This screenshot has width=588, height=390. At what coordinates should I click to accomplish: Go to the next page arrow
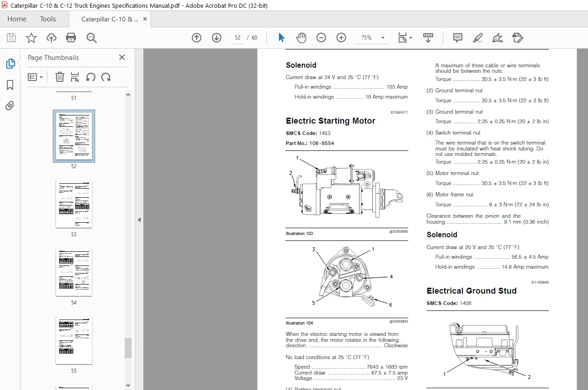tap(217, 38)
